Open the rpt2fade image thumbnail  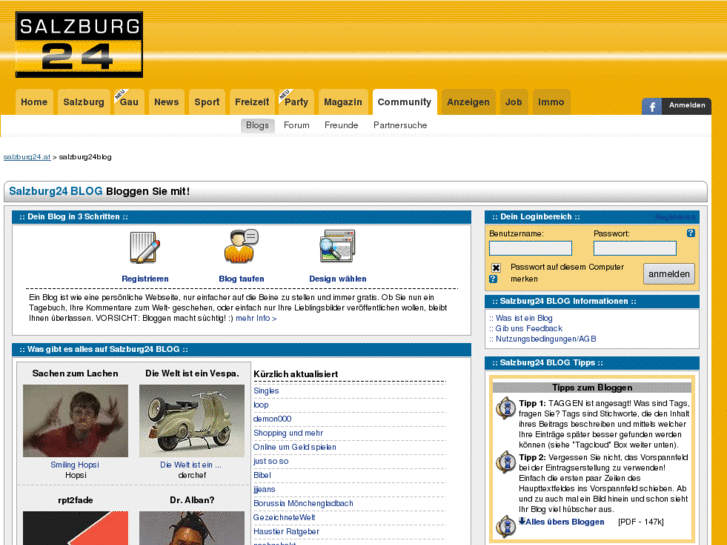tap(76, 528)
